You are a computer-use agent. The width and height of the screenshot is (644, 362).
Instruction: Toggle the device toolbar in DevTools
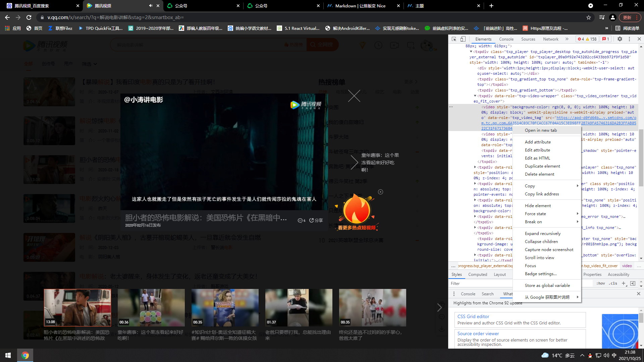tap(463, 39)
